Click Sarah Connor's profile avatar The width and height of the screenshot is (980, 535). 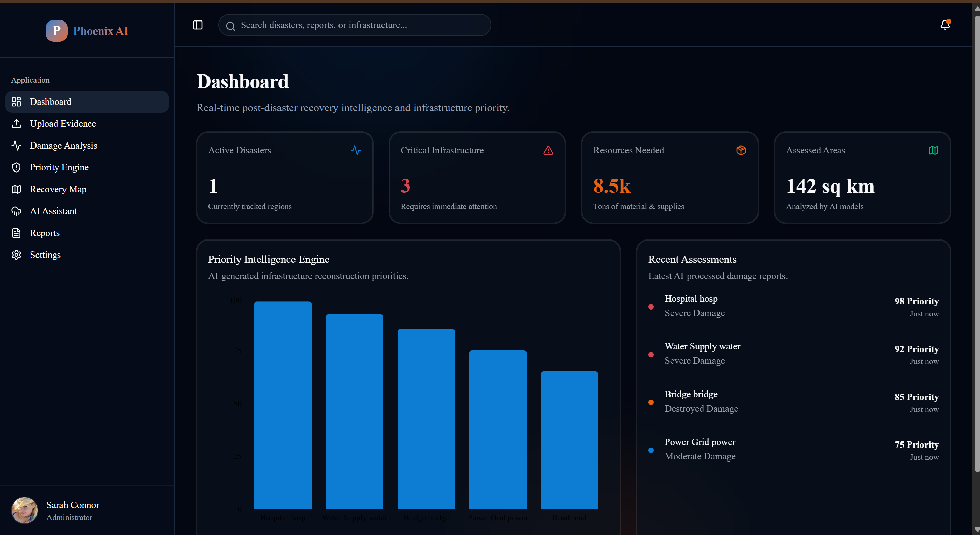pyautogui.click(x=25, y=510)
